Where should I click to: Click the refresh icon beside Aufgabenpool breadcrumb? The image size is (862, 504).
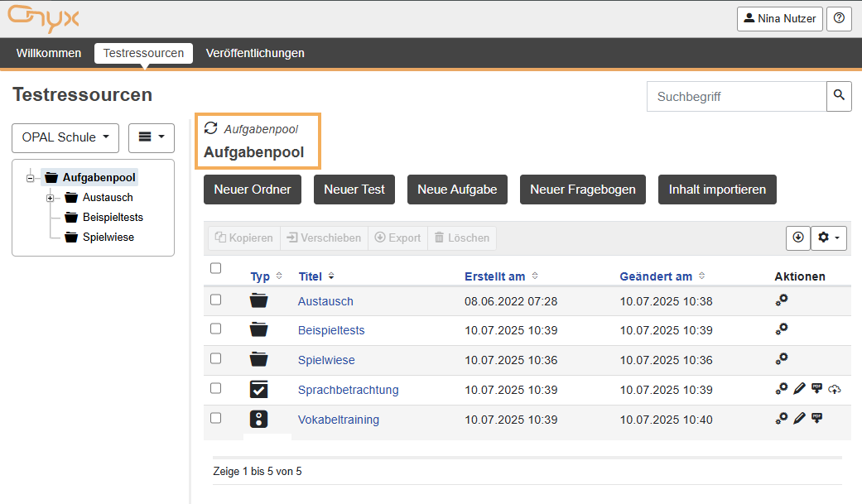211,128
